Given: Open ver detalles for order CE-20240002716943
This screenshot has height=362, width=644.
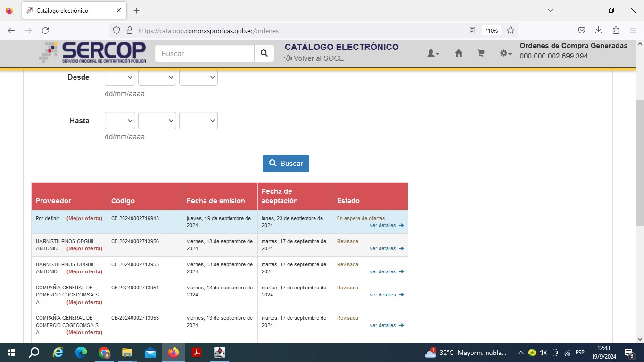Looking at the screenshot, I should point(386,226).
